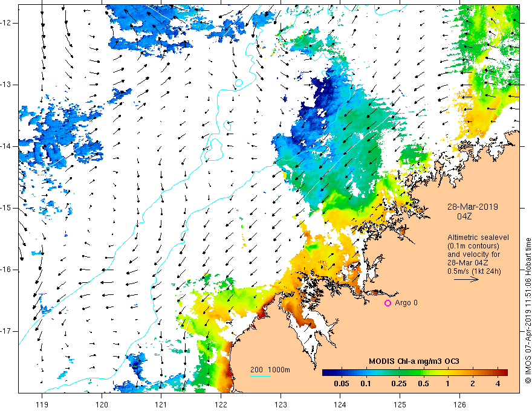Viewport: 532px width, 411px height.
Task: Click the colorbar value '0.25'
Action: [399, 384]
